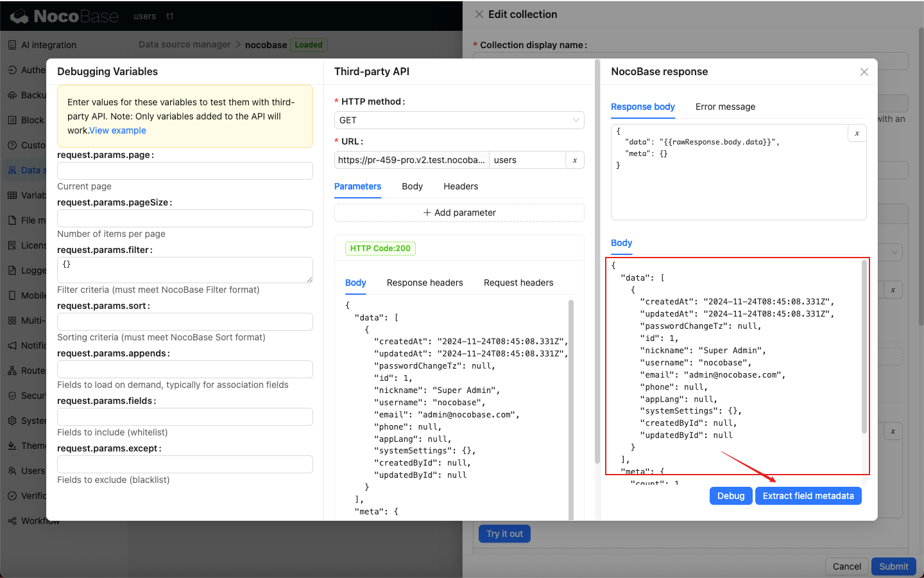Open the Response headers tab
Image resolution: width=924 pixels, height=578 pixels.
tap(424, 283)
